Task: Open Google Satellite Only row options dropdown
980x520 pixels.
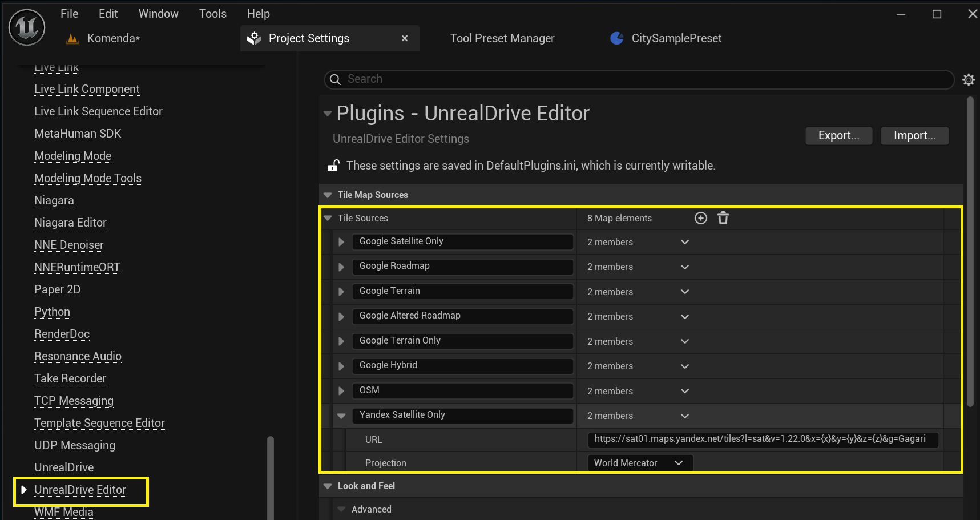Action: point(685,242)
